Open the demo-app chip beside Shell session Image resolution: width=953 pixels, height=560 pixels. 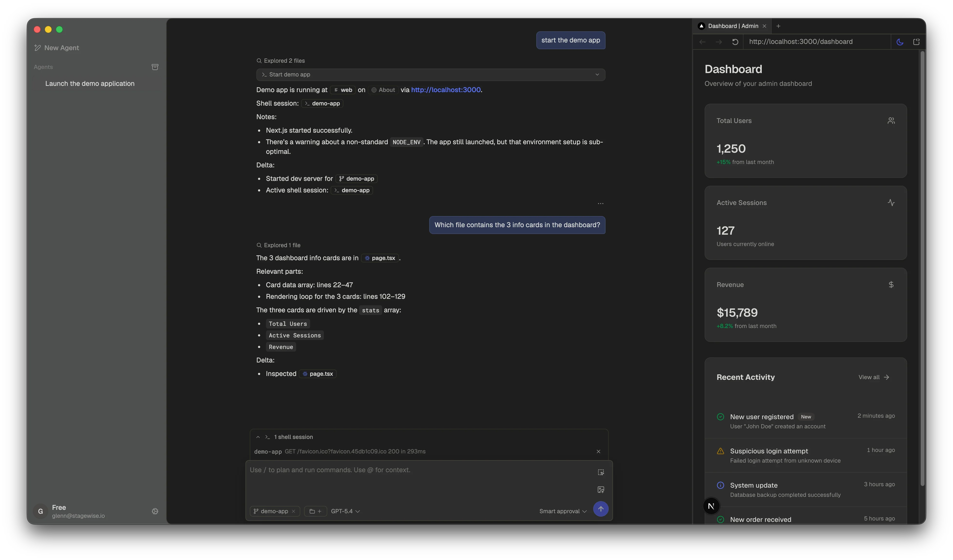[322, 104]
